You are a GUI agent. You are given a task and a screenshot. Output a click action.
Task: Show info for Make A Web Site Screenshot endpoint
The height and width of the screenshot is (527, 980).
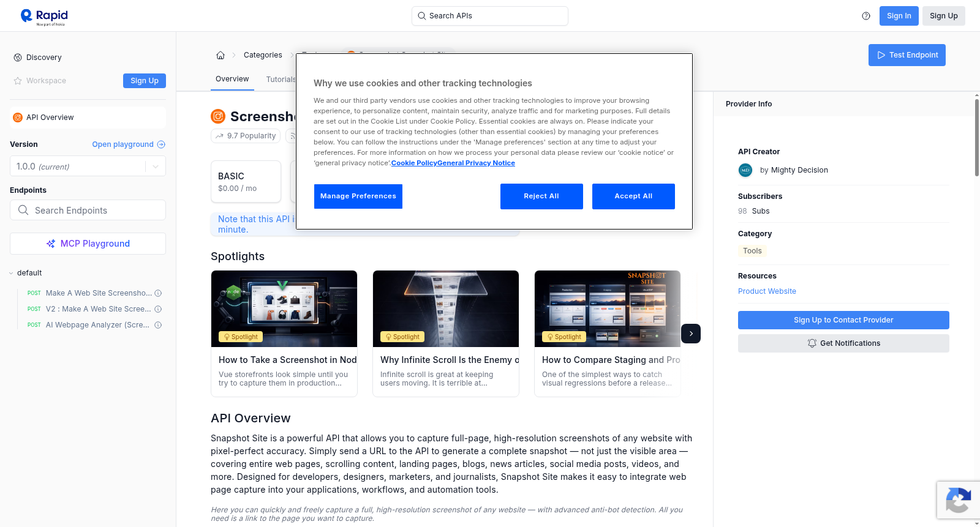(158, 293)
